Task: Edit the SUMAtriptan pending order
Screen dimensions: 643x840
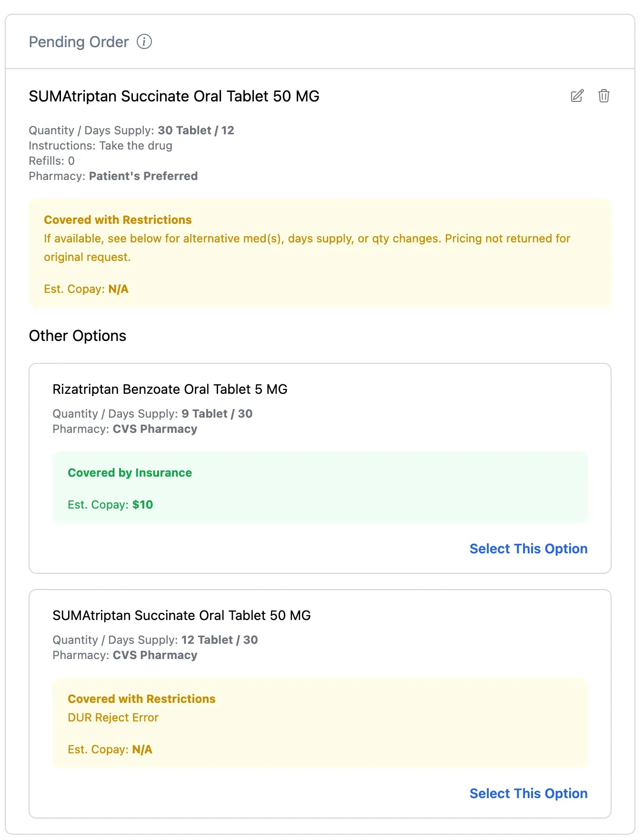Action: (577, 96)
